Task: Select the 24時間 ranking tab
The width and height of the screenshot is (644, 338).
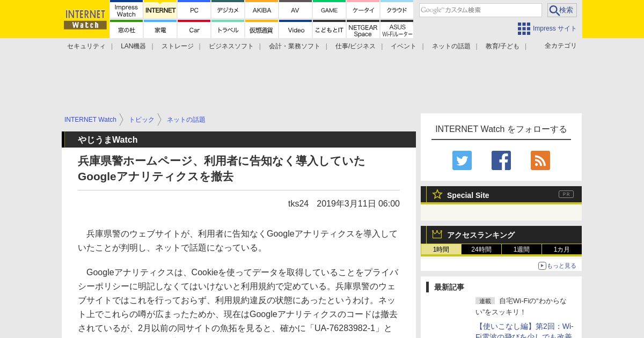Action: [x=481, y=249]
